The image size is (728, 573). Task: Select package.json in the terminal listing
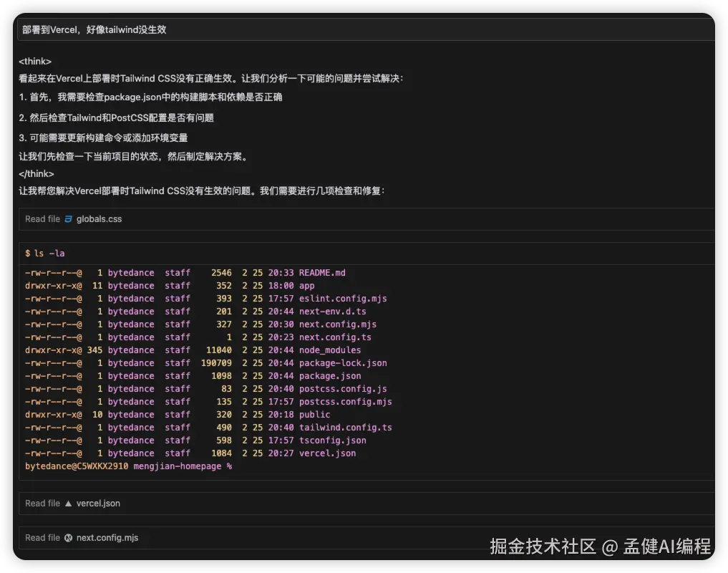point(330,376)
